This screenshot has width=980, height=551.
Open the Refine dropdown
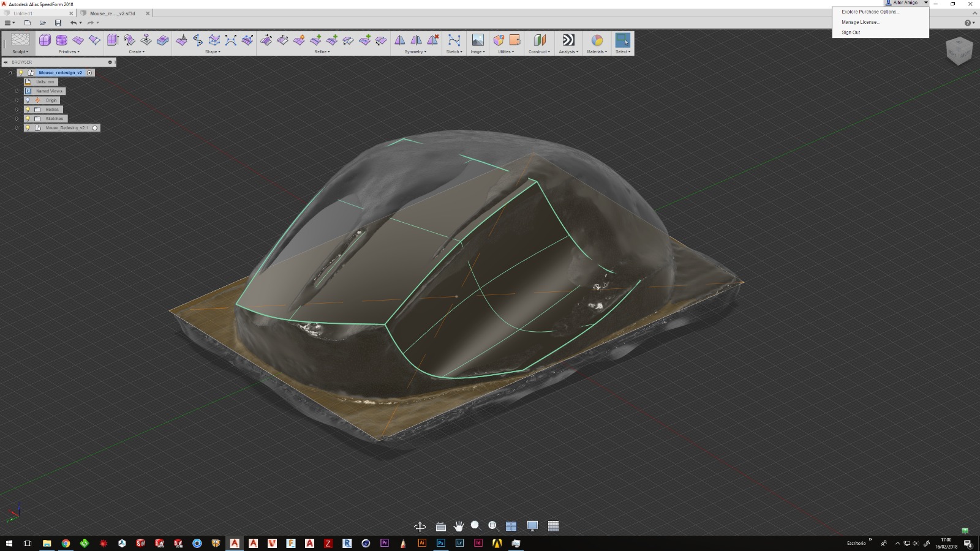322,51
